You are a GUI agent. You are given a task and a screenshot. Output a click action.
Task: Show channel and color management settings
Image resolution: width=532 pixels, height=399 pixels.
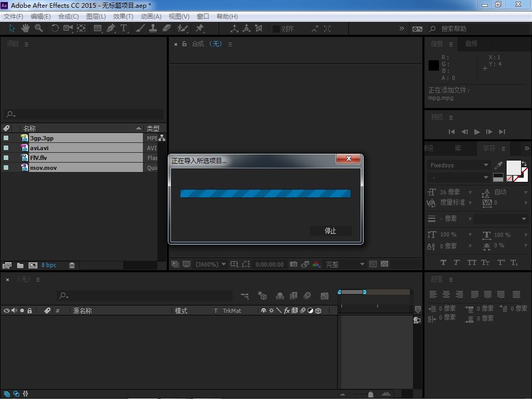(316, 264)
